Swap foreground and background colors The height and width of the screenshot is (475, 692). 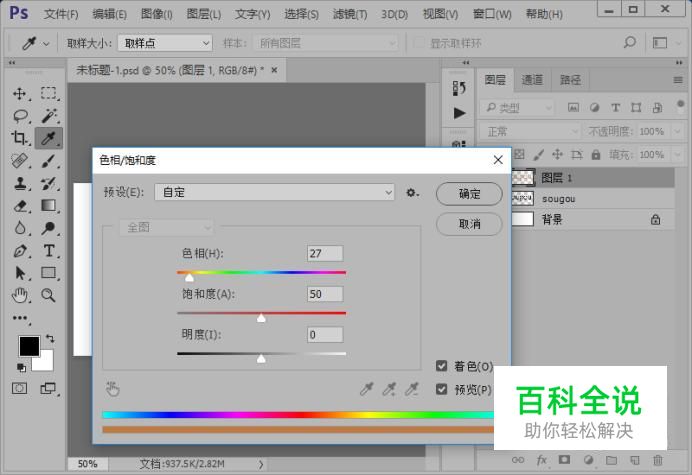(50, 339)
